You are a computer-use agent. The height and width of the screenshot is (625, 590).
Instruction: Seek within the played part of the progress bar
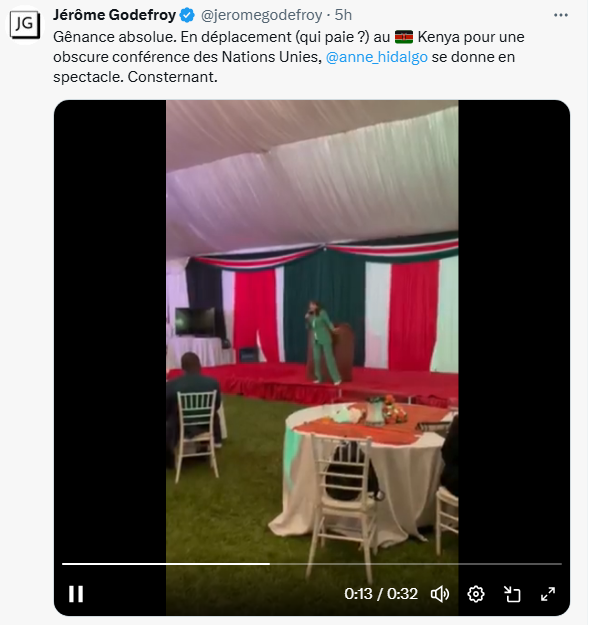click(165, 564)
